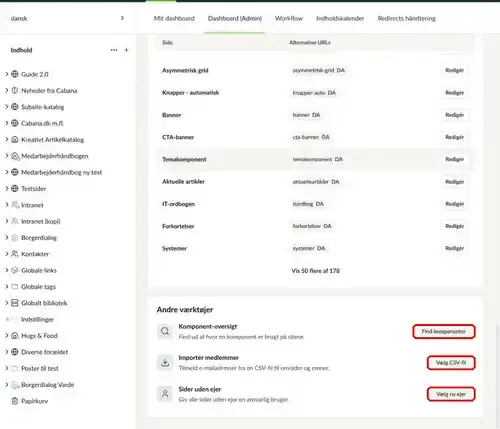Open the Redirects håndtering tab
The height and width of the screenshot is (429, 500).
(x=407, y=18)
